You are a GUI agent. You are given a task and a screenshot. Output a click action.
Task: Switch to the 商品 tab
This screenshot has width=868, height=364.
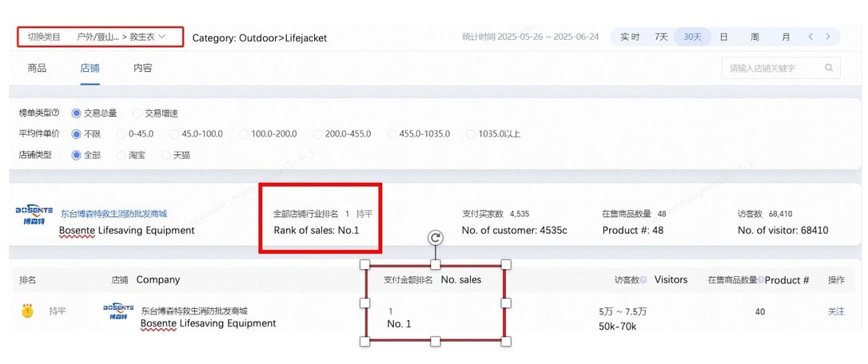point(37,68)
